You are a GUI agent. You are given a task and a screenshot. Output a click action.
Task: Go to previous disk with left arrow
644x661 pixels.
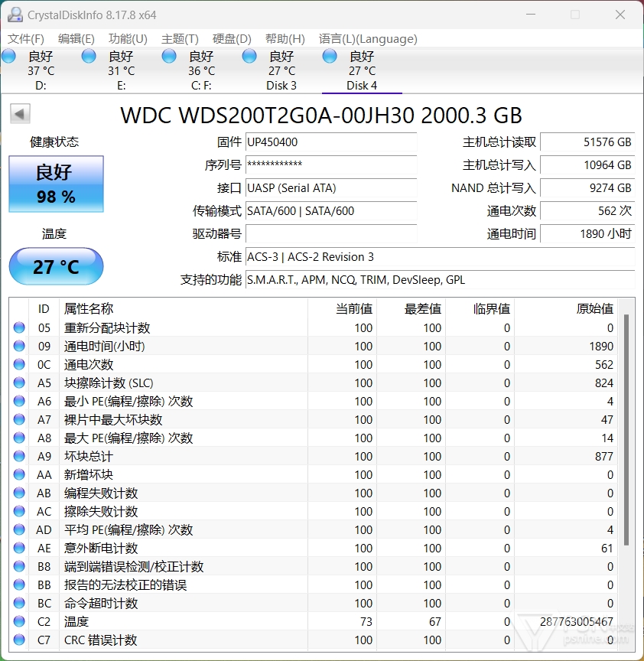click(x=20, y=114)
